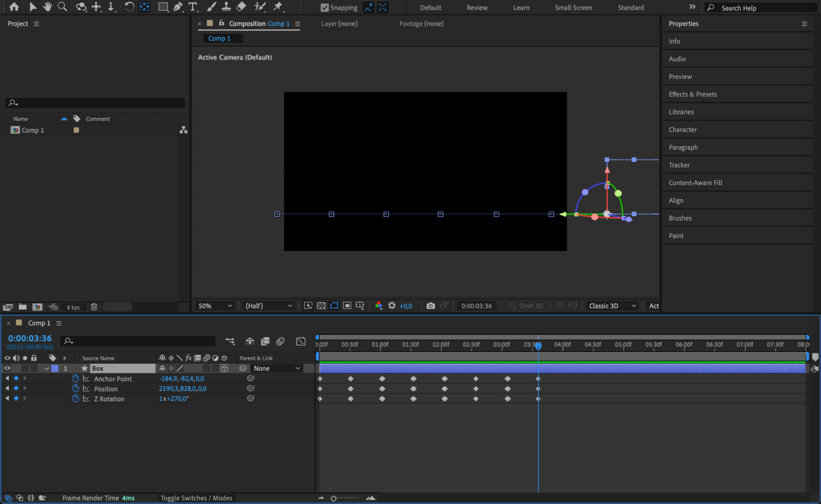
Task: Select the Pen tool
Action: [178, 7]
